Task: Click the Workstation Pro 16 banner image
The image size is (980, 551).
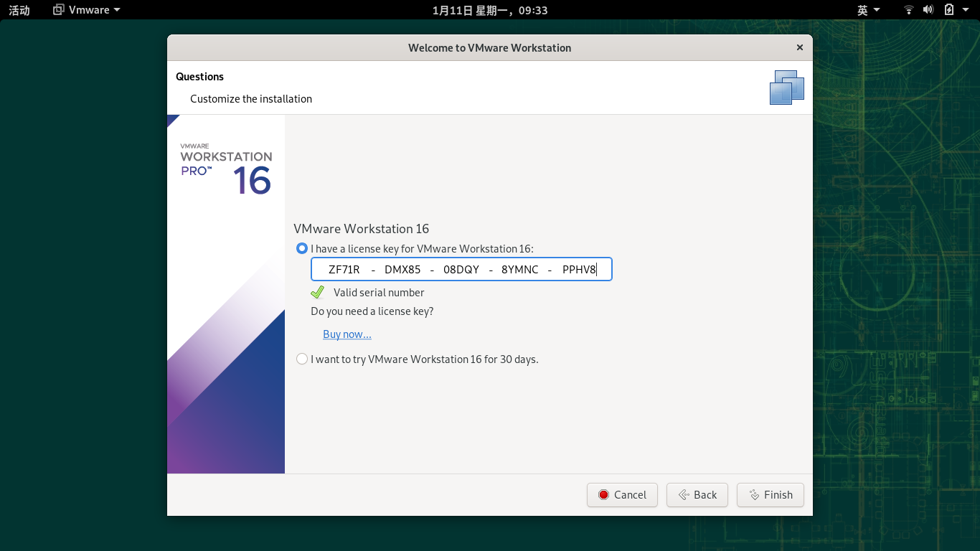Action: click(x=226, y=294)
